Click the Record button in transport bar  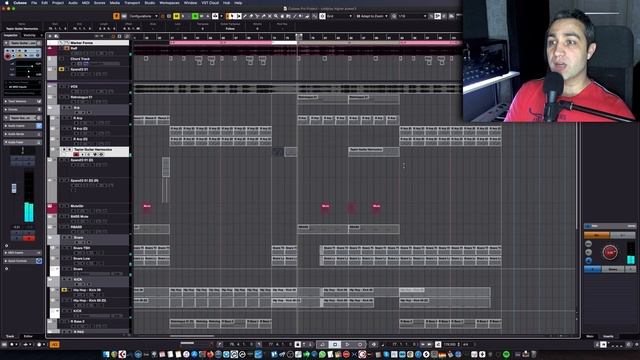click(360, 344)
